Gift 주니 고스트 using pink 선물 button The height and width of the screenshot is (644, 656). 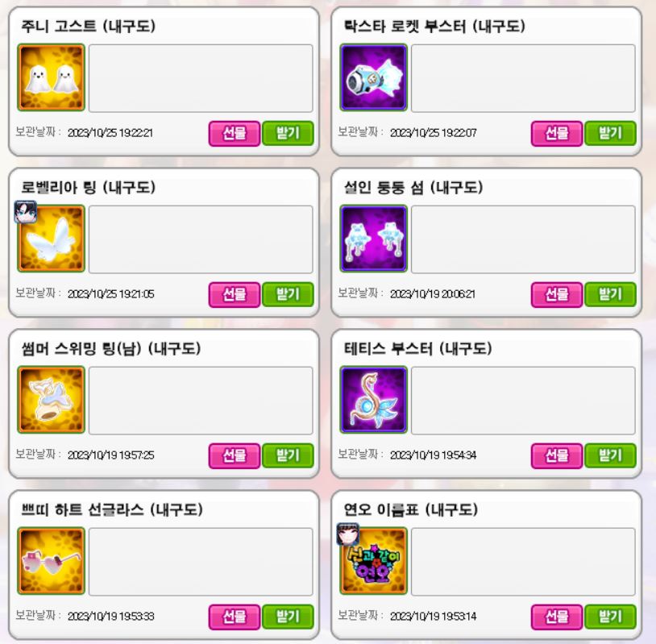[x=235, y=134]
